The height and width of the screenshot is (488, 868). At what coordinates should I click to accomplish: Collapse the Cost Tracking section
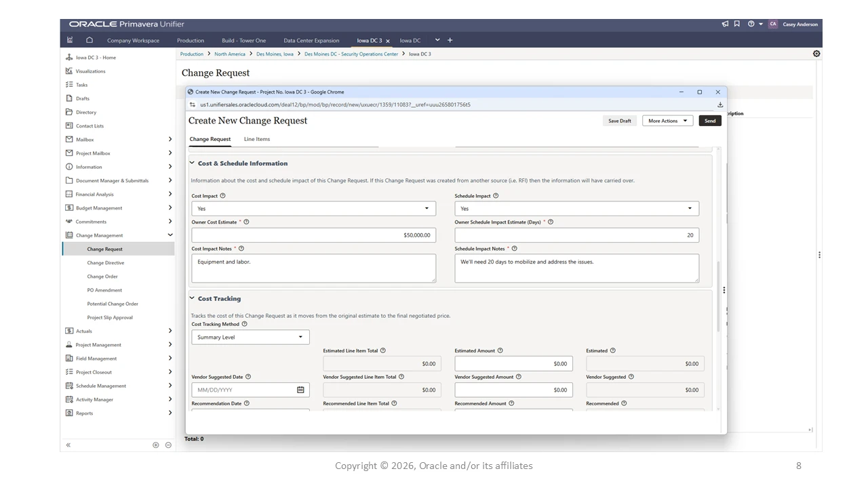[192, 298]
